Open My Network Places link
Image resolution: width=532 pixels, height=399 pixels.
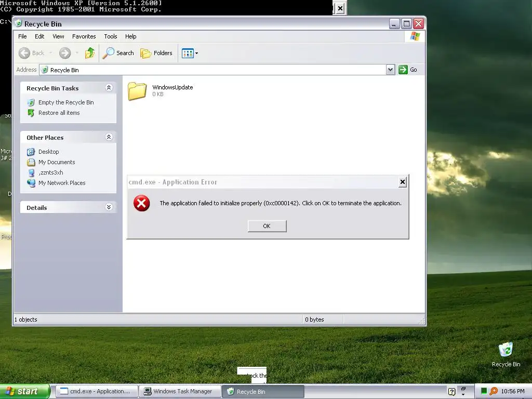pos(62,183)
